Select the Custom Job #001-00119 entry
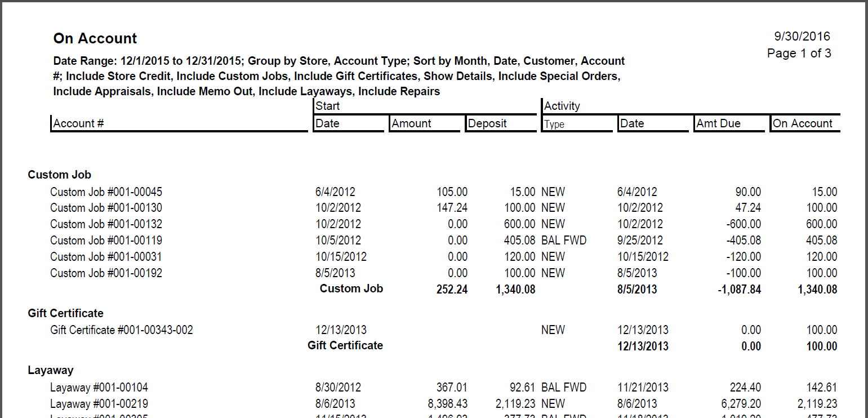868x418 pixels. [x=106, y=241]
